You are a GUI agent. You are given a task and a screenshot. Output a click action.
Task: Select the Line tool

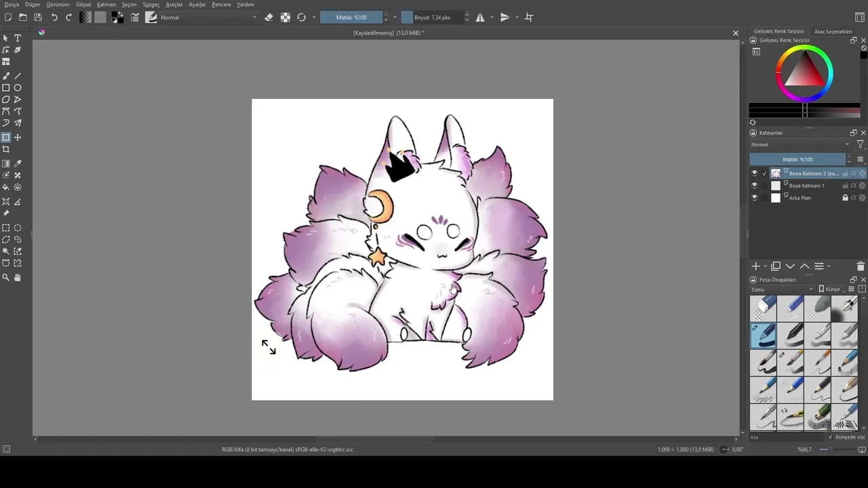click(18, 76)
